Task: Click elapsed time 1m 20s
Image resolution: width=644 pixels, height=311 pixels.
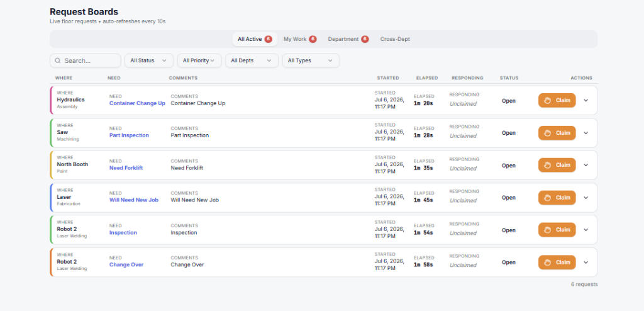Action: 423,103
